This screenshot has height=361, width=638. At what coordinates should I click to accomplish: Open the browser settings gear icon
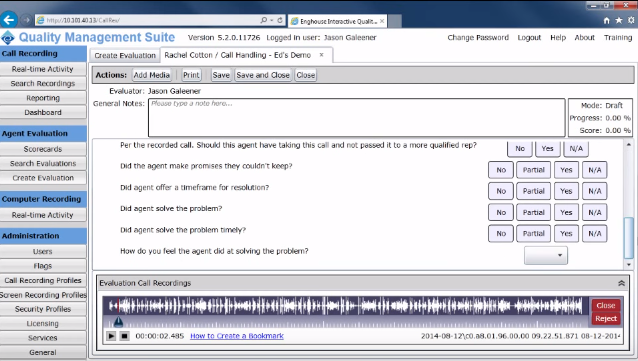(631, 20)
